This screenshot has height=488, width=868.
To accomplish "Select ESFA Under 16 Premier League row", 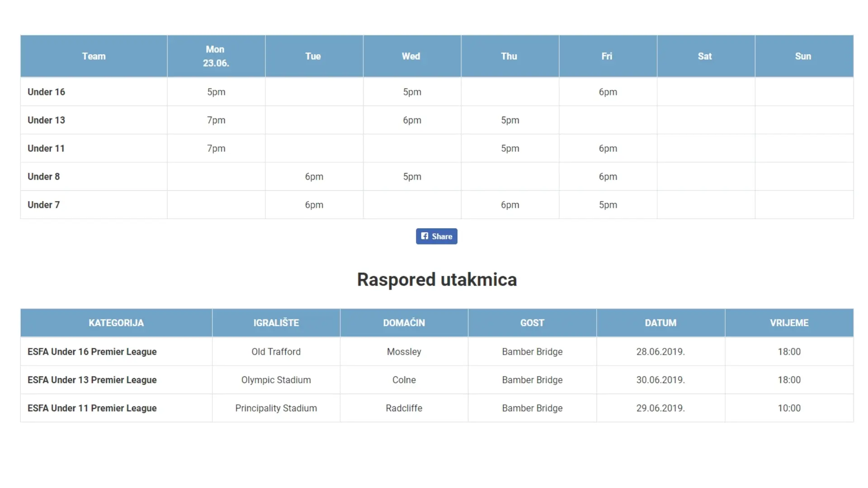I will pyautogui.click(x=437, y=352).
